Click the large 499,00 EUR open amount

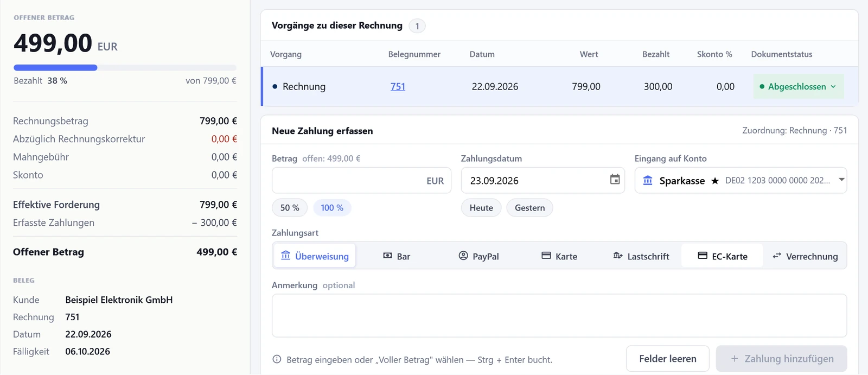click(66, 43)
